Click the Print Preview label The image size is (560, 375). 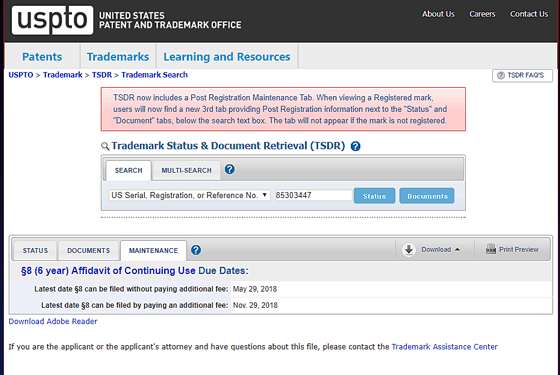tap(519, 250)
